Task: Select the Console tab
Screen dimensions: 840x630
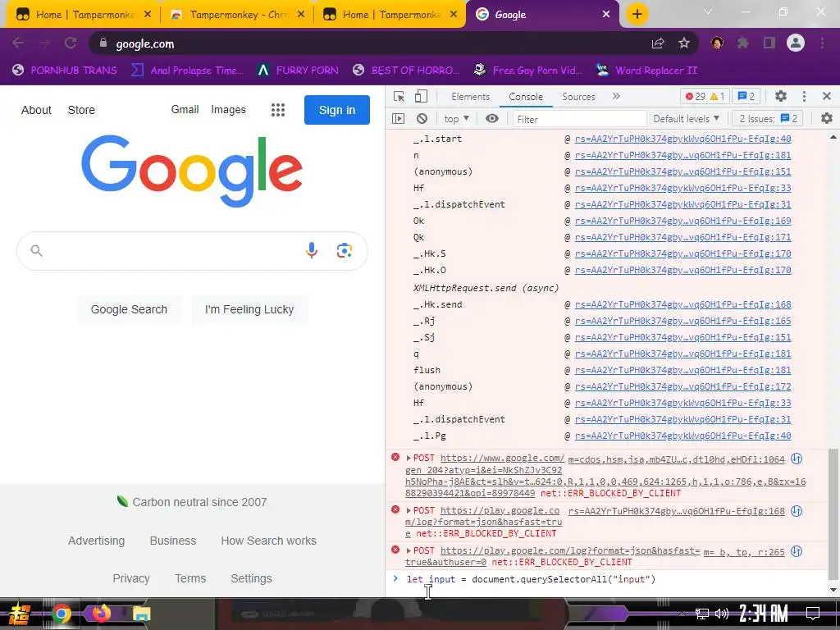Action: [526, 97]
